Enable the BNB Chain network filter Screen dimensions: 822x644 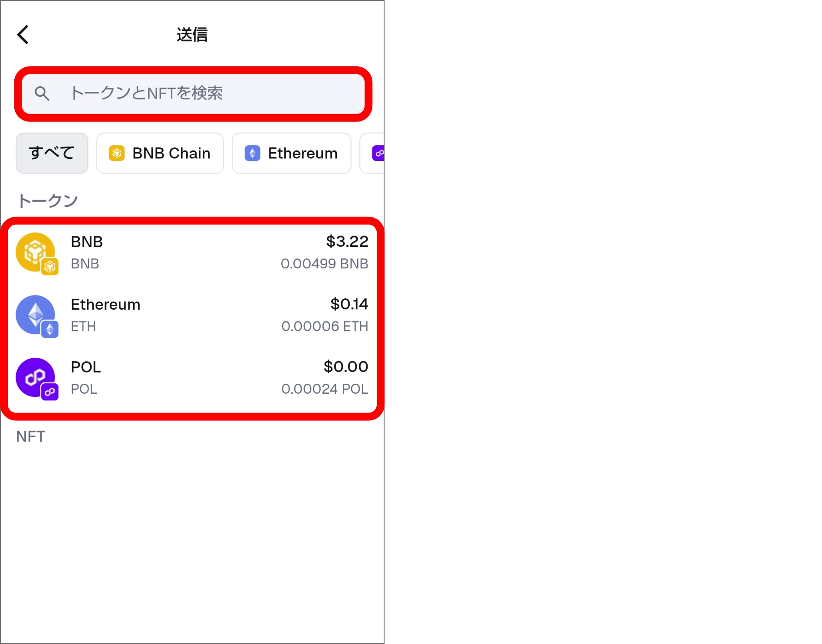tap(160, 153)
